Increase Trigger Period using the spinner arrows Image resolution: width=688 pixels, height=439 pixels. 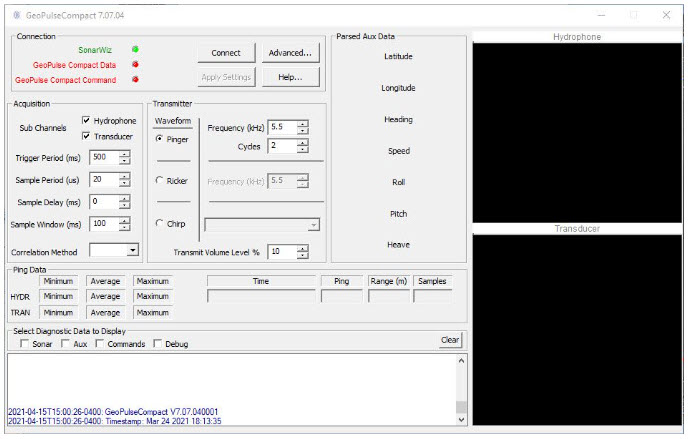pyautogui.click(x=125, y=154)
